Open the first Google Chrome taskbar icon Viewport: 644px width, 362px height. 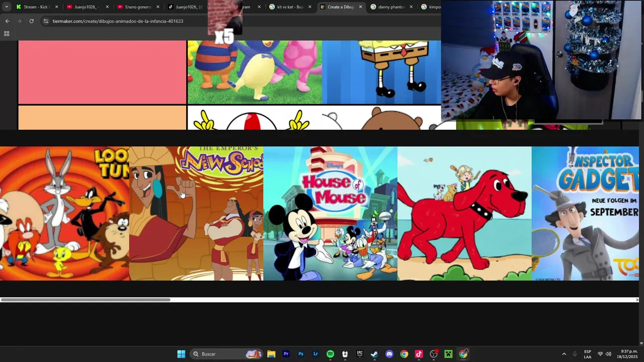[x=404, y=354]
